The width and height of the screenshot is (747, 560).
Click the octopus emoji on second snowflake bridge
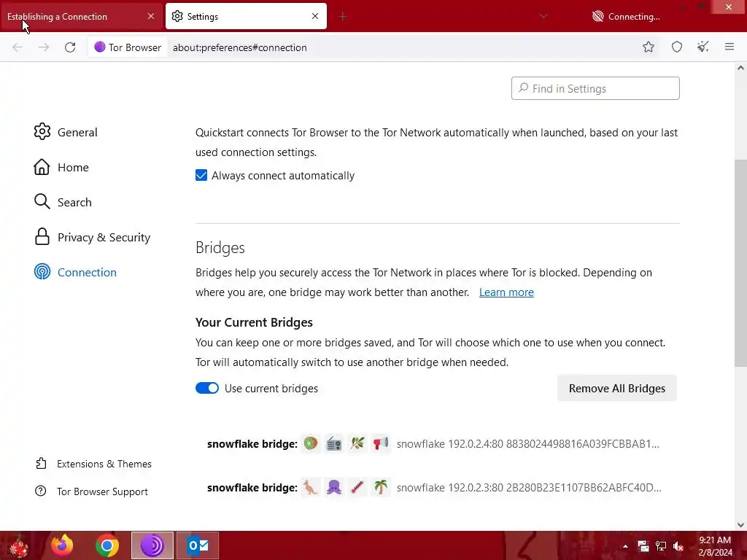334,488
